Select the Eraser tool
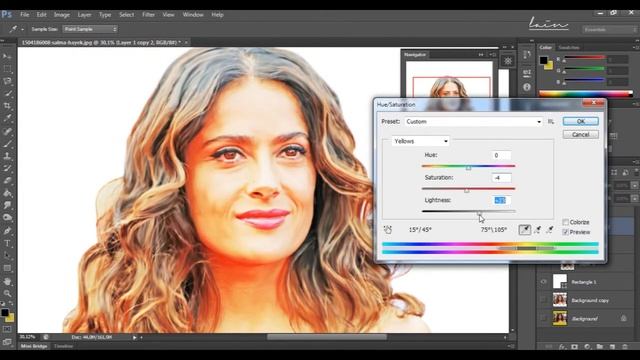 [7, 181]
